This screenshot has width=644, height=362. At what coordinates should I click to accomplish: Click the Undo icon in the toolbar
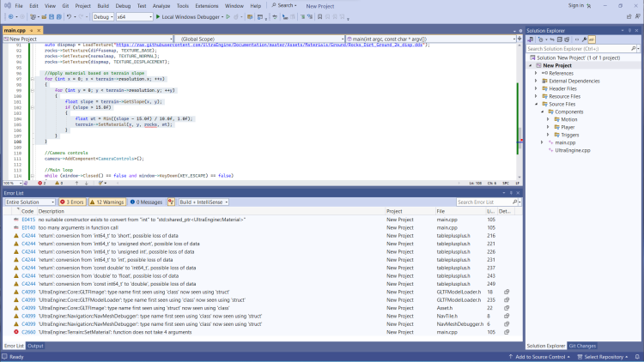tap(69, 17)
